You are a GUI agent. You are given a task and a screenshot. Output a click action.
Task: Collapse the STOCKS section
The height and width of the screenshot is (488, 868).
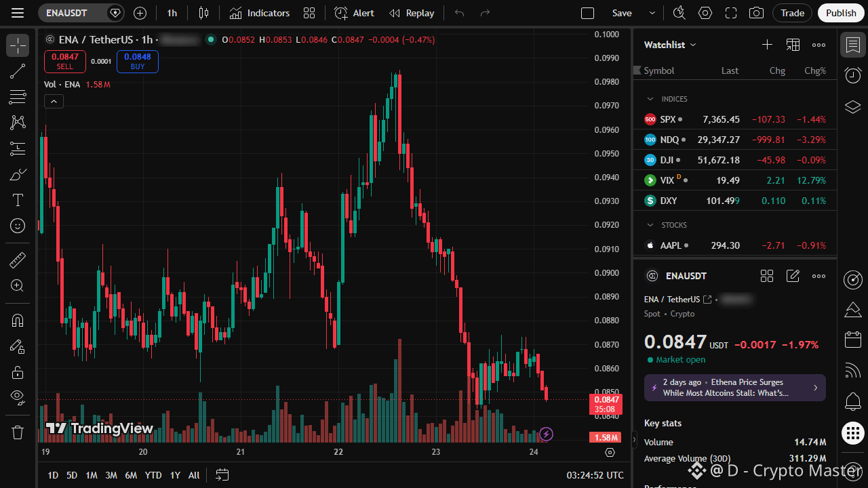650,225
